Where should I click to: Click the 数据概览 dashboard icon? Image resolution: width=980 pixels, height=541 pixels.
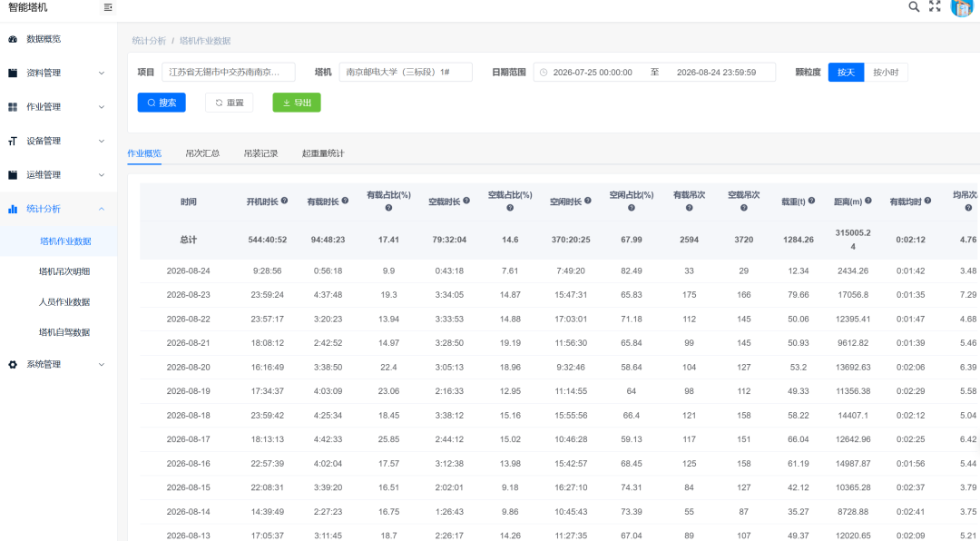(x=13, y=39)
